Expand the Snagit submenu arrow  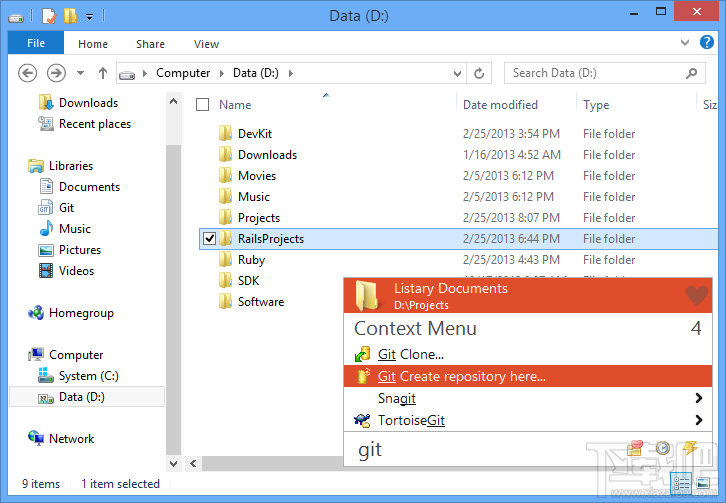click(699, 398)
